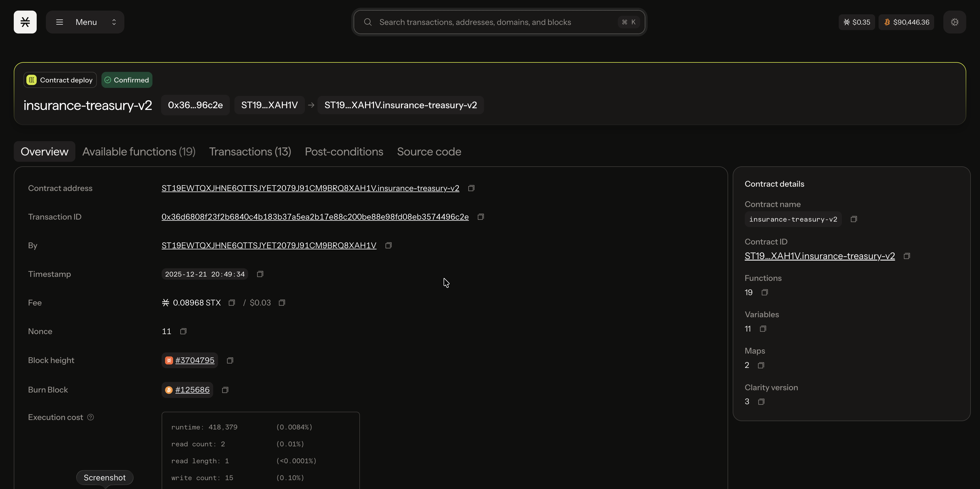
Task: Copy Contract ID in details panel
Action: click(x=907, y=256)
